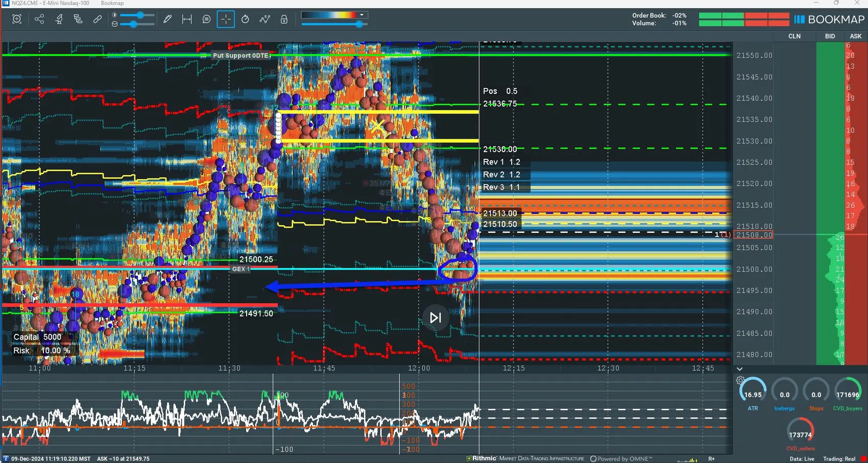Viewport: 868px width, 463px height.
Task: Click the CLN column header
Action: (794, 36)
